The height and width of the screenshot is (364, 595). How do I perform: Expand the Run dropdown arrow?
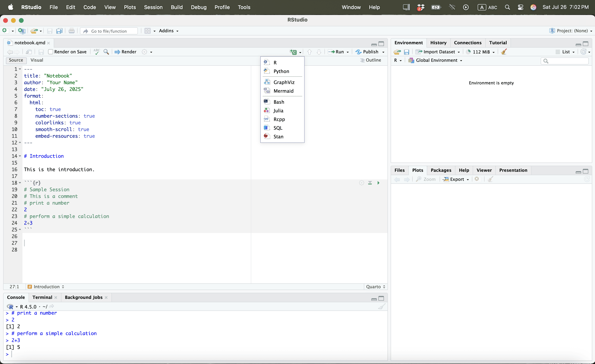[x=348, y=52]
